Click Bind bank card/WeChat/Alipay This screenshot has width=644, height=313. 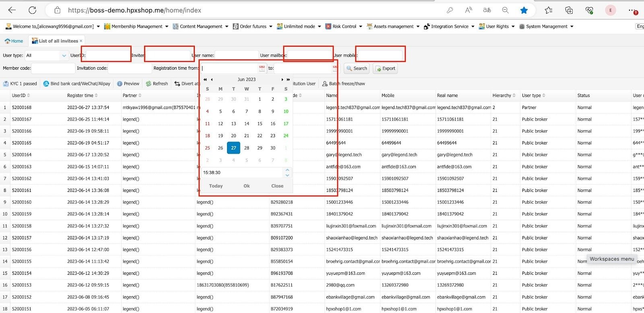[x=76, y=84]
